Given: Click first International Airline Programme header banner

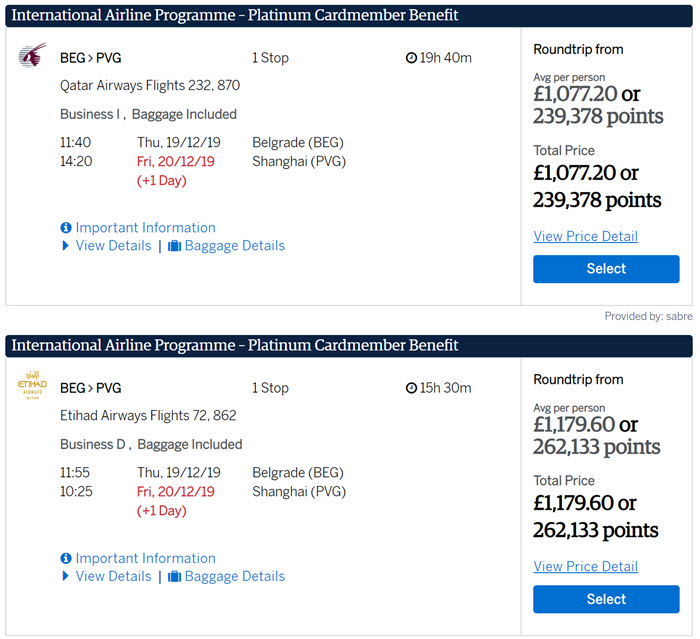Looking at the screenshot, I should tap(349, 16).
